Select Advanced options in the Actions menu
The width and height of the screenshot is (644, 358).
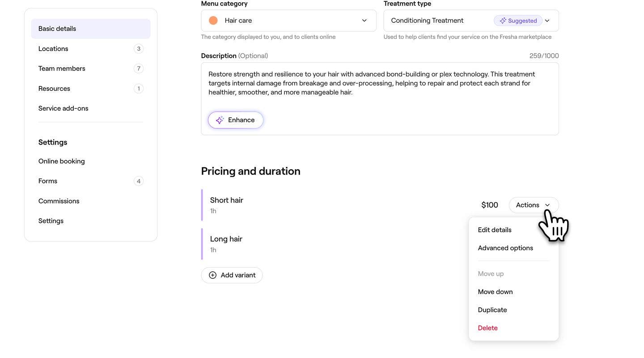click(505, 248)
